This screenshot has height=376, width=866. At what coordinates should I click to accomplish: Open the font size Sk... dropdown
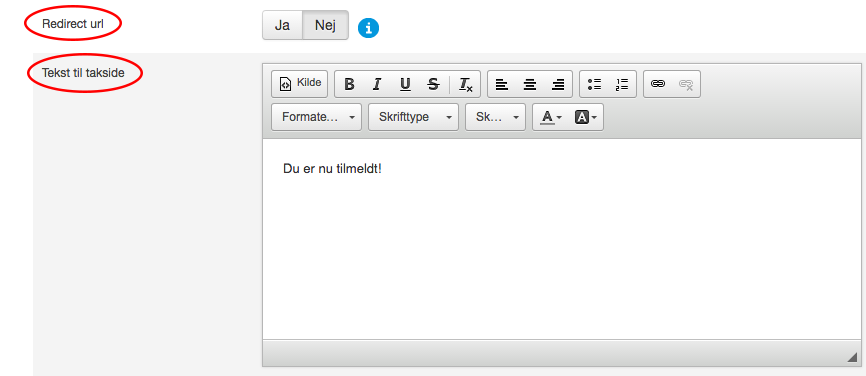click(495, 117)
